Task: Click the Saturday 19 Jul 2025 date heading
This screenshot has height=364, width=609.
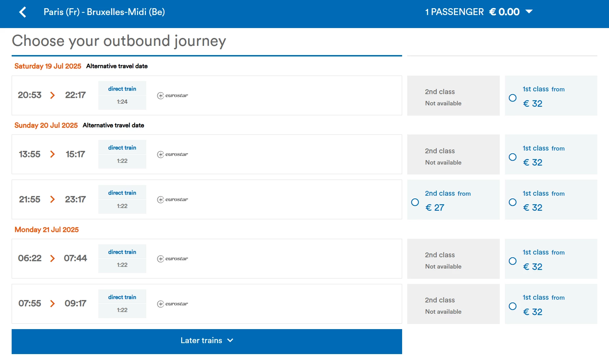Action: pyautogui.click(x=48, y=66)
